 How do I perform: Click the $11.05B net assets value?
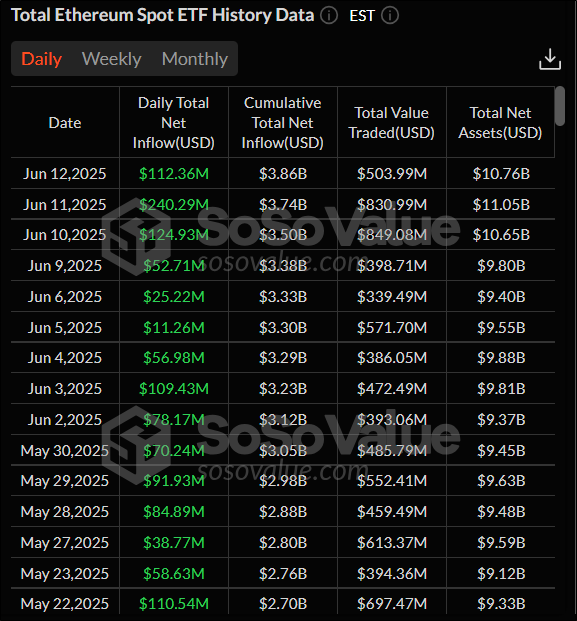tap(501, 204)
